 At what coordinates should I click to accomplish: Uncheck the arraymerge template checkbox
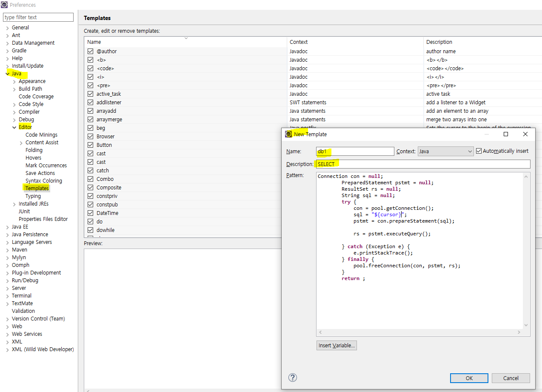tap(90, 120)
